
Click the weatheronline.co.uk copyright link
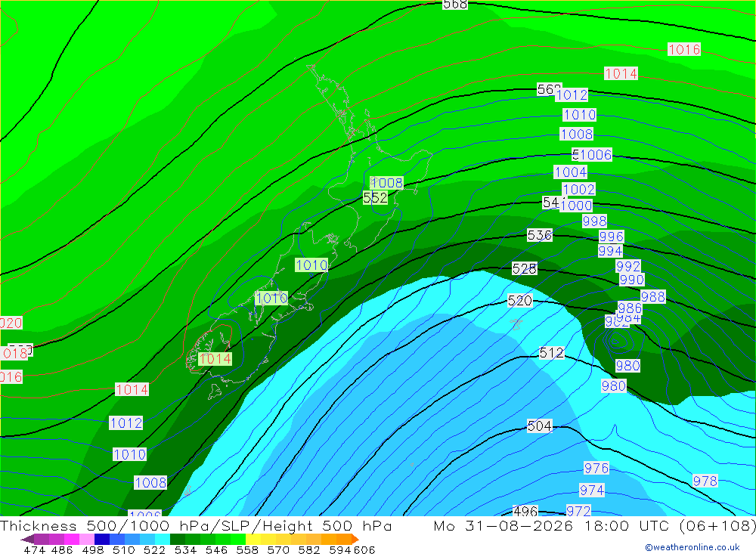pos(692,547)
